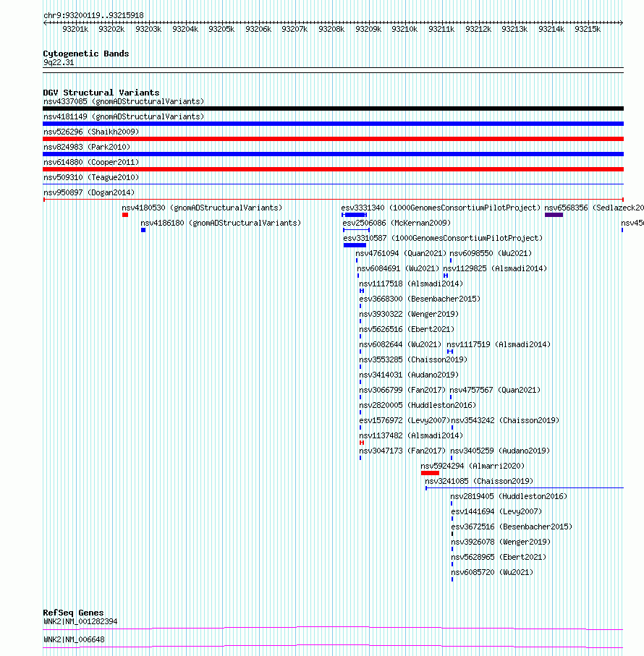This screenshot has height=656, width=644.
Task: Select red glyph of nsv1137482 (Alsmadi2014)
Action: coord(362,443)
